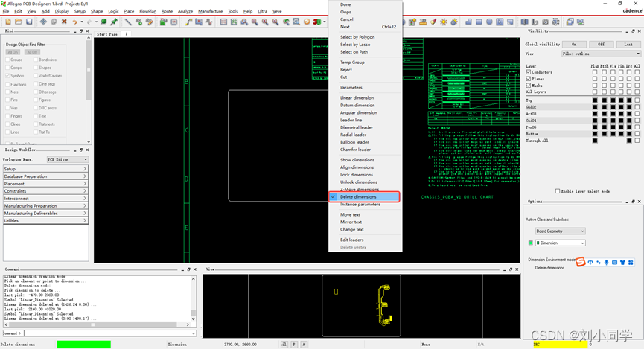
Task: Open the Board Geometry class dropdown
Action: [x=561, y=231]
